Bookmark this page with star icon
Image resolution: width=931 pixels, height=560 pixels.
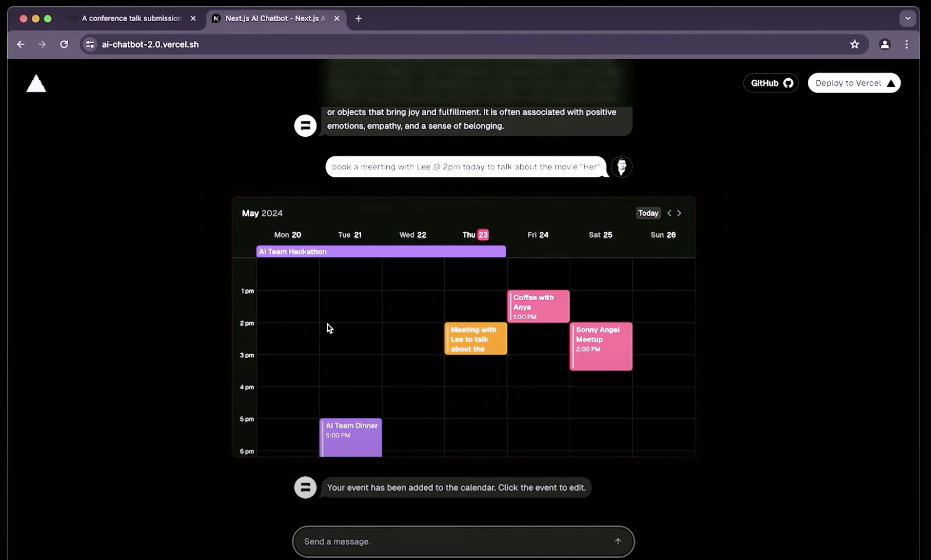[854, 45]
